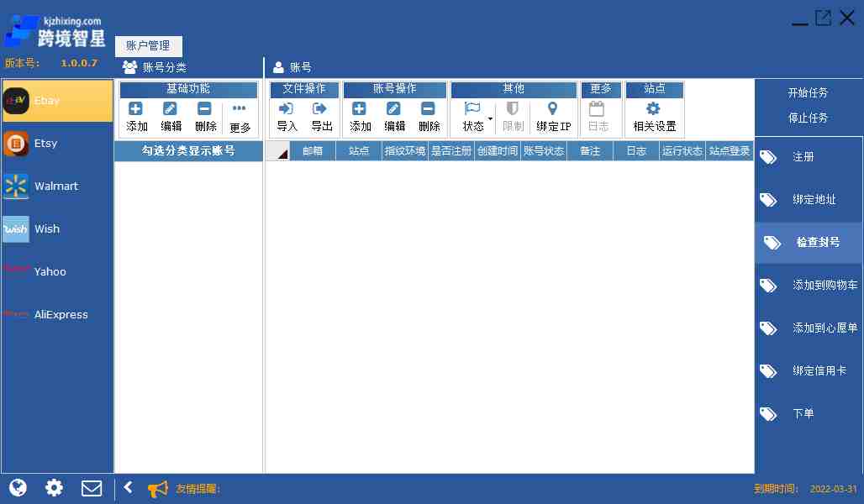Open settings via the bottom gear icon
864x504 pixels.
coord(54,487)
